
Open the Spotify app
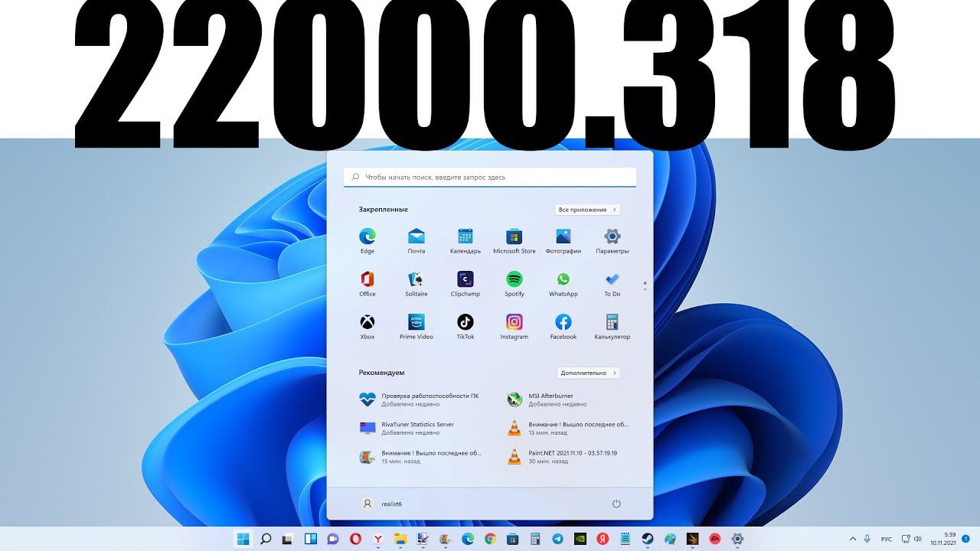pos(514,283)
